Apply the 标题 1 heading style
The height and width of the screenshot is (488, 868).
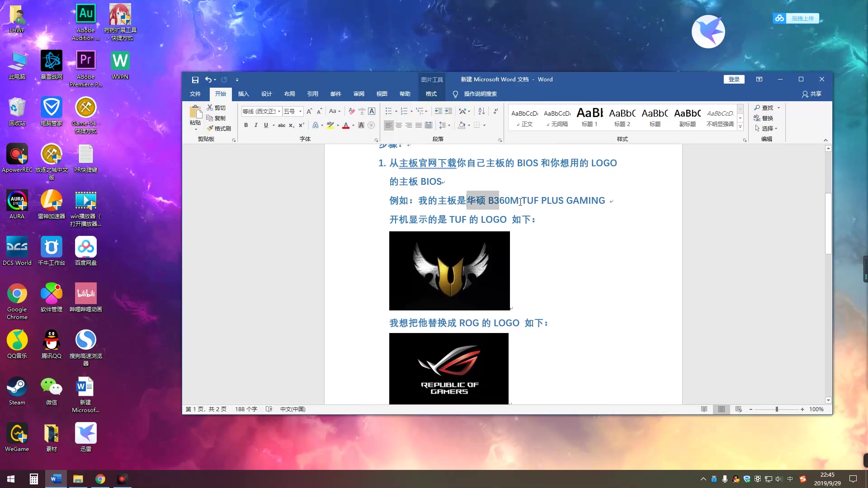coord(590,117)
